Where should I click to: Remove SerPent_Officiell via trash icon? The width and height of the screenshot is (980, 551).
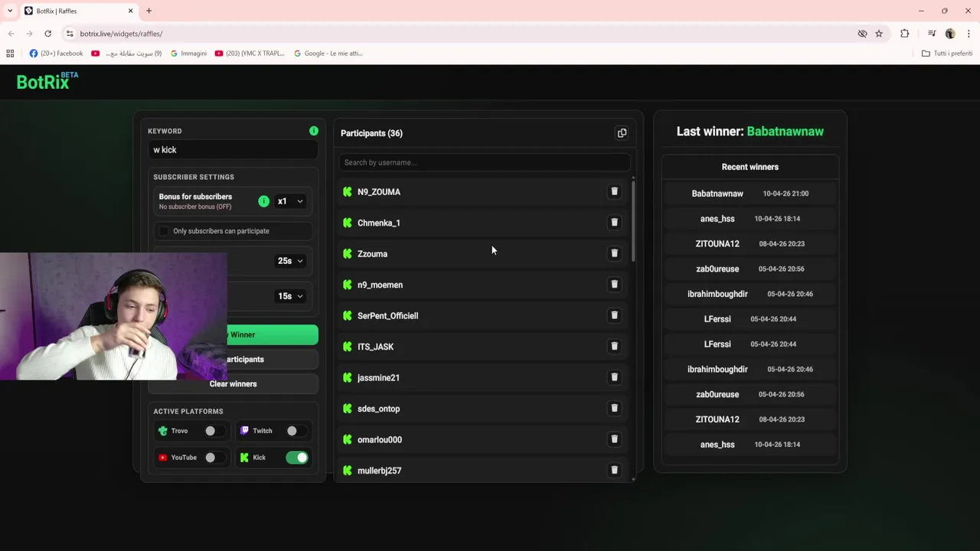pyautogui.click(x=614, y=315)
